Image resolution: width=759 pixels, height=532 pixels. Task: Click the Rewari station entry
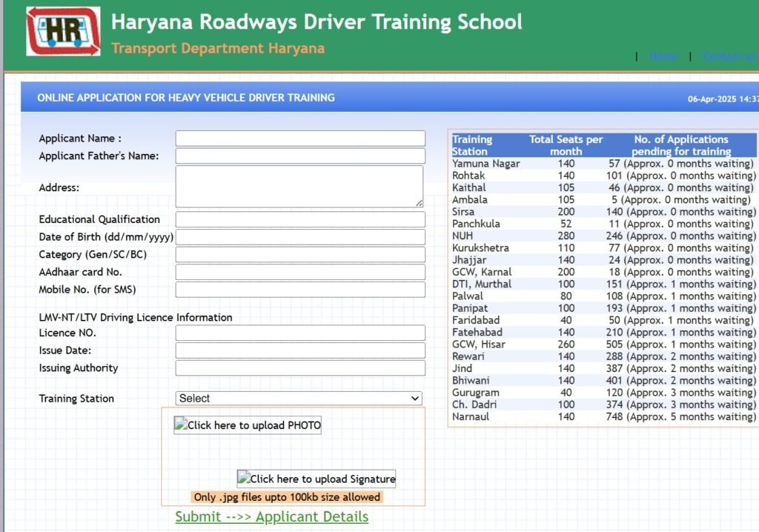(x=468, y=356)
